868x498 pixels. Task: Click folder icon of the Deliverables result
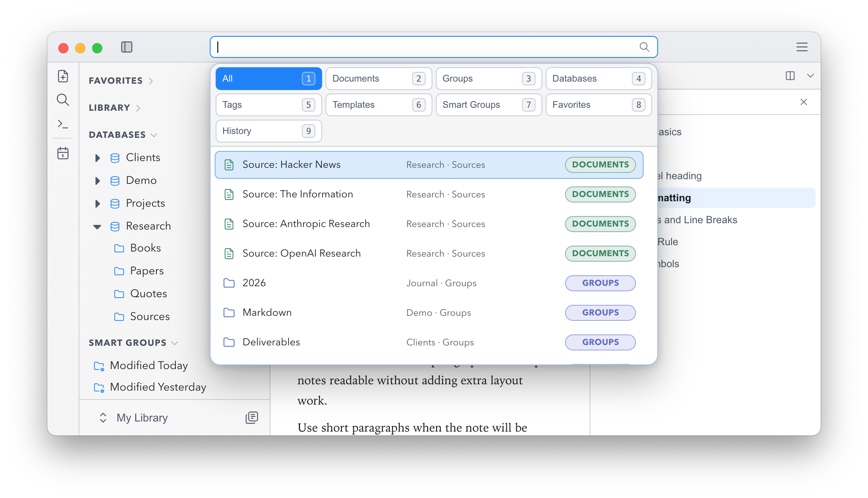229,342
